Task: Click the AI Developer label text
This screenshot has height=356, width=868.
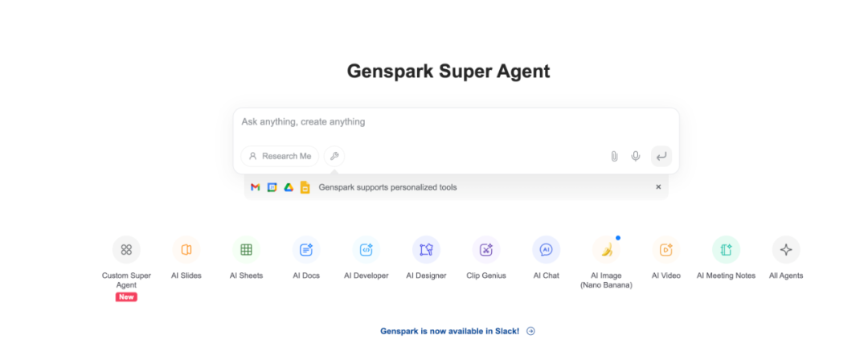Action: pyautogui.click(x=366, y=276)
